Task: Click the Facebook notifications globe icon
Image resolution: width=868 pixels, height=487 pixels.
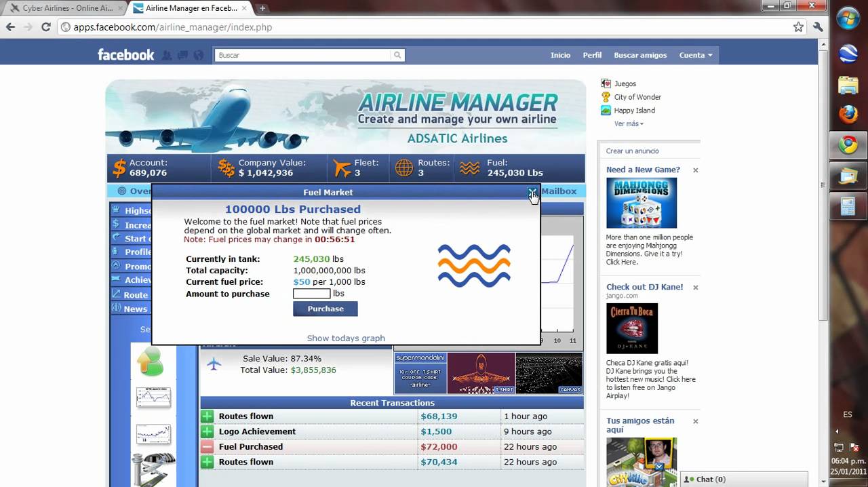Action: [198, 55]
